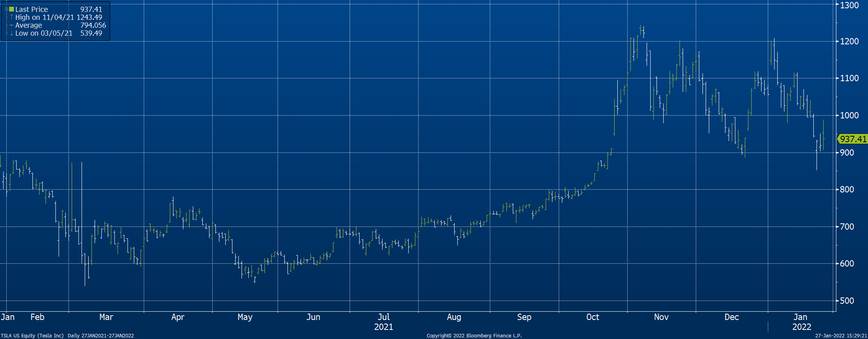Click the 1000 price axis label

pyautogui.click(x=849, y=115)
